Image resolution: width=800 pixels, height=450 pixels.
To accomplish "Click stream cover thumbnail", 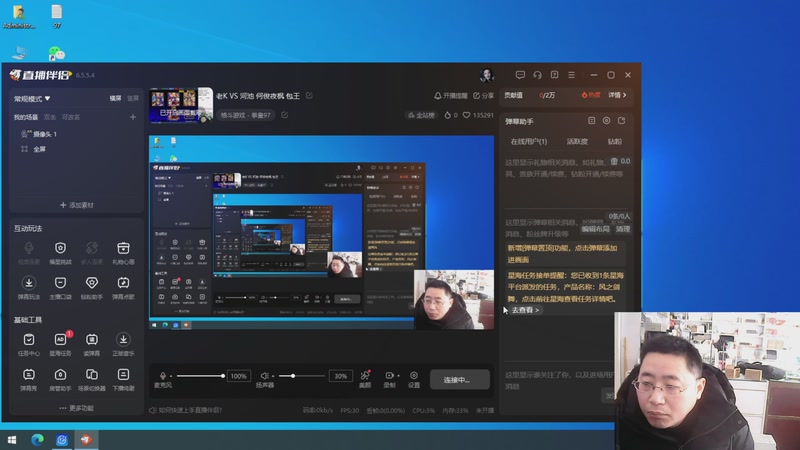I will [x=181, y=105].
